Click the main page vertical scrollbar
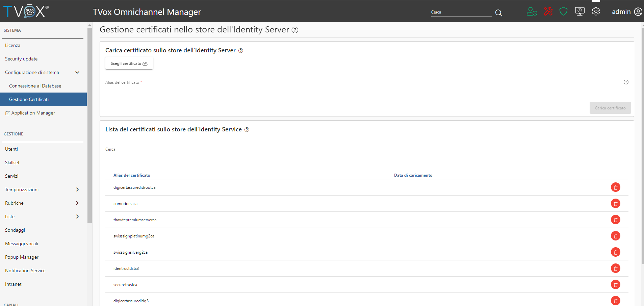Viewport: 644px width, 306px height. tap(642, 145)
